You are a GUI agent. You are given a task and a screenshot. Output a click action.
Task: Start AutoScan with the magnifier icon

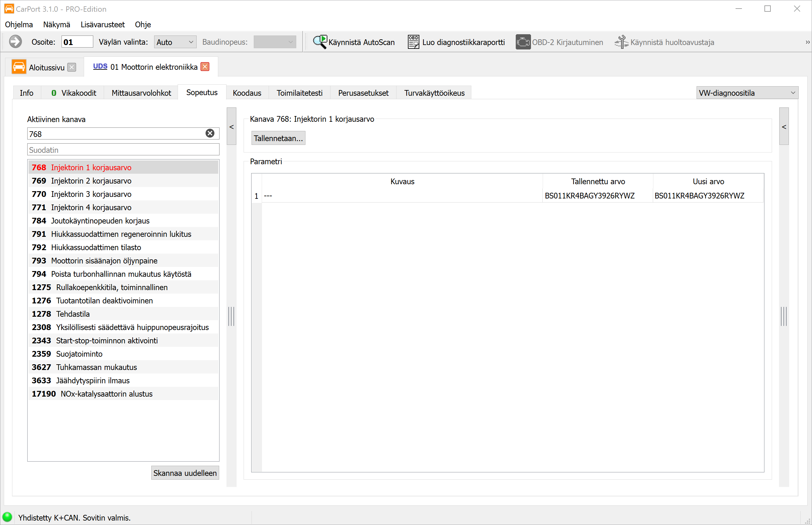click(320, 42)
